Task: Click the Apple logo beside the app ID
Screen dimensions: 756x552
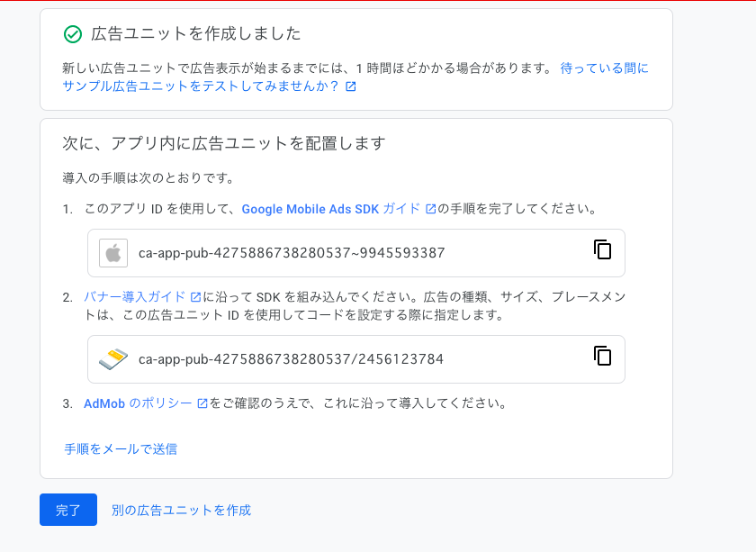Action: 112,253
